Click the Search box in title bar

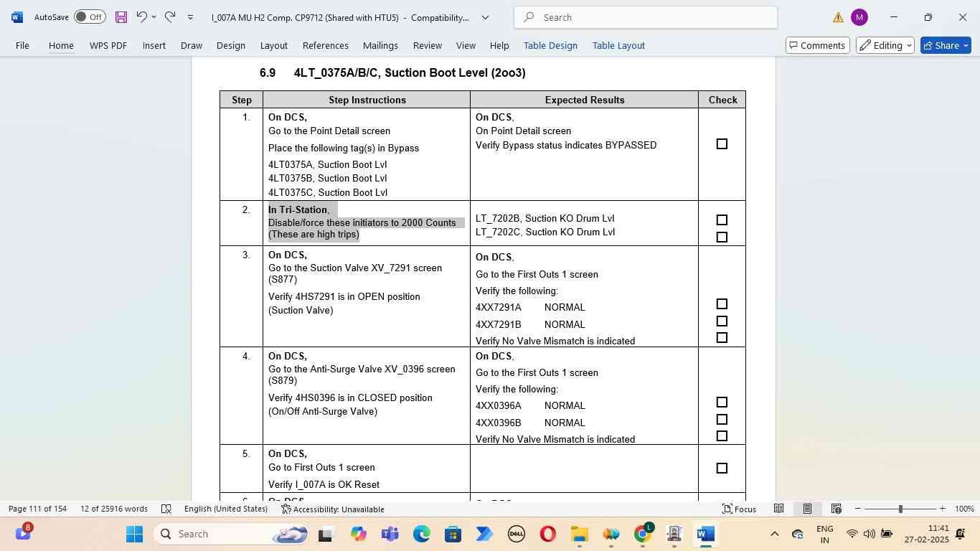646,17
